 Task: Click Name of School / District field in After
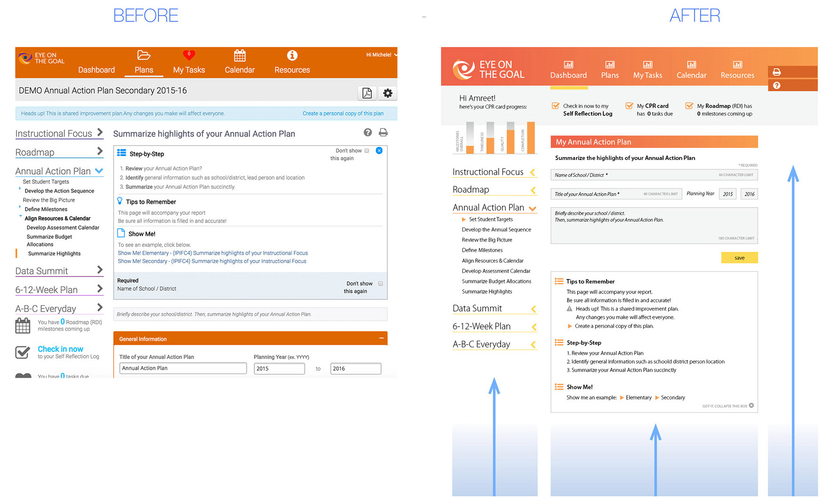tap(654, 175)
